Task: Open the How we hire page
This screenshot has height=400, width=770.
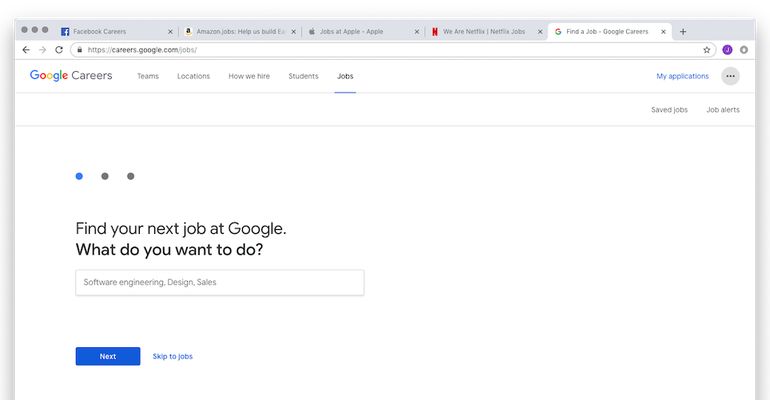Action: [x=249, y=76]
